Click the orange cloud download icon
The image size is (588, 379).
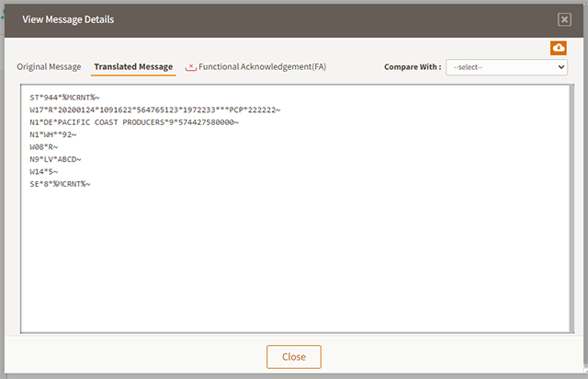pyautogui.click(x=559, y=47)
